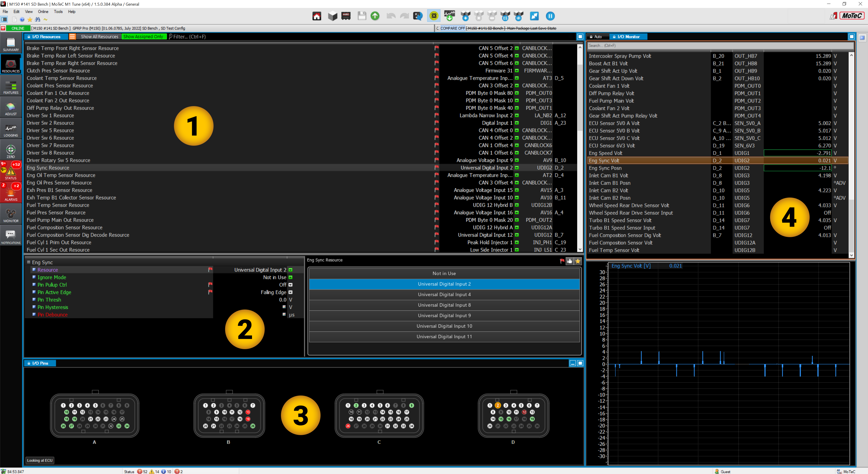Click the blue pause button in toolbar

550,16
